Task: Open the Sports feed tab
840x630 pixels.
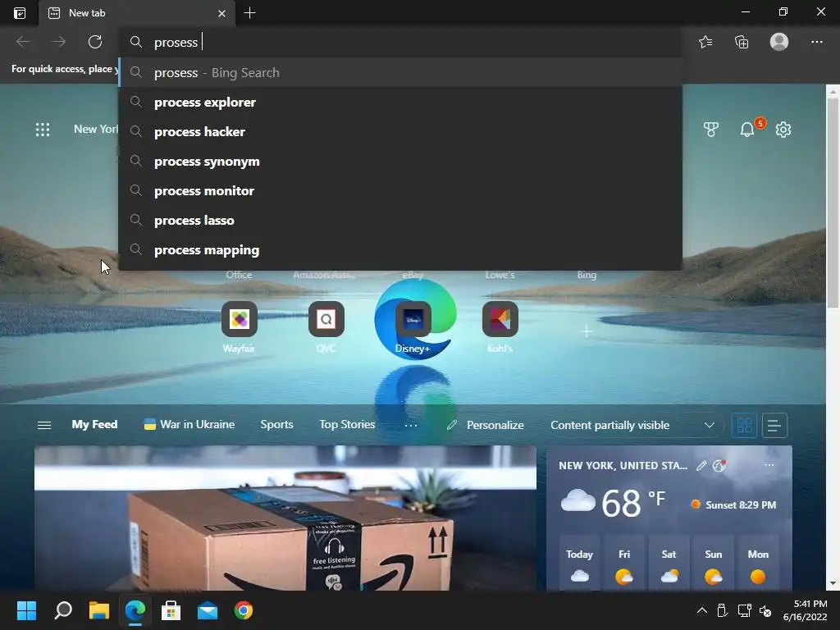Action: click(276, 424)
